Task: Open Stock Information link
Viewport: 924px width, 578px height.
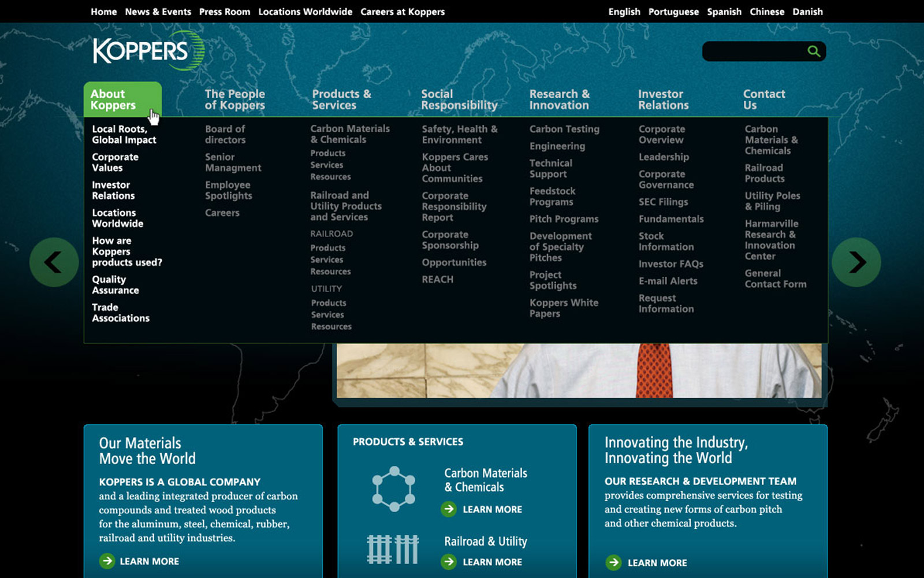Action: pos(666,241)
